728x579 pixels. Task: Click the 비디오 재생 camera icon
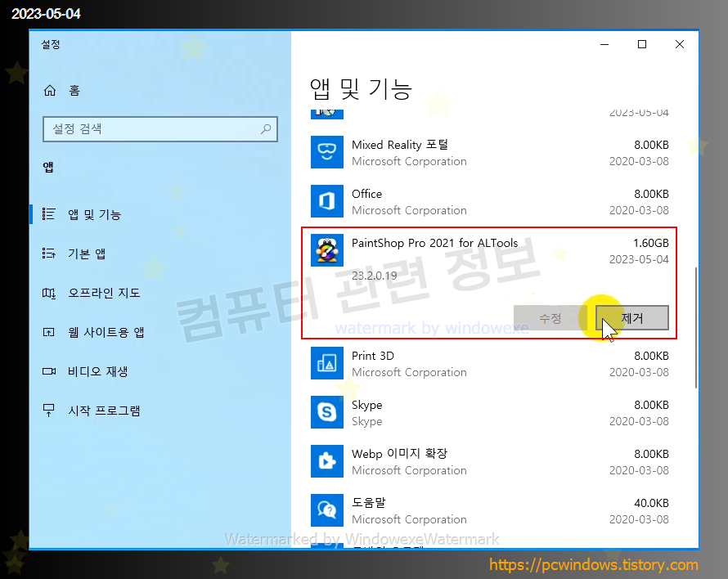pyautogui.click(x=49, y=371)
